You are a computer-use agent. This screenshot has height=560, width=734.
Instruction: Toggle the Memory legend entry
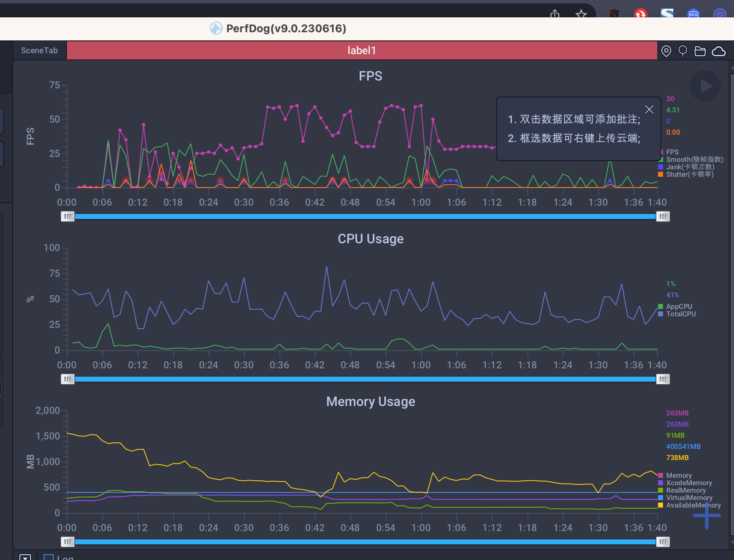tap(675, 475)
